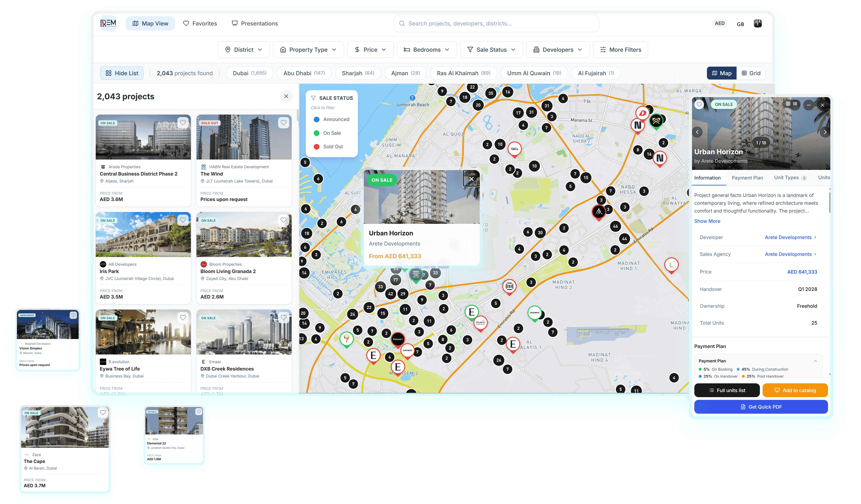
Task: Open the GB language selector
Action: point(740,24)
